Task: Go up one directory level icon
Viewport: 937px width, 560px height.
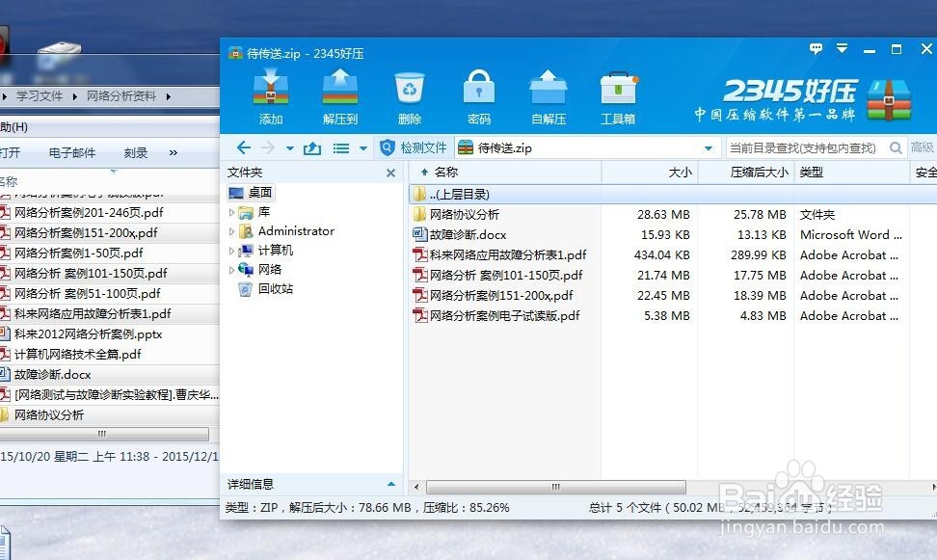Action: click(x=312, y=147)
